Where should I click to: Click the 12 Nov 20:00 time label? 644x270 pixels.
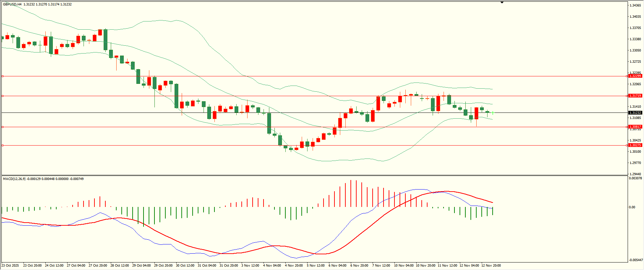point(491,265)
